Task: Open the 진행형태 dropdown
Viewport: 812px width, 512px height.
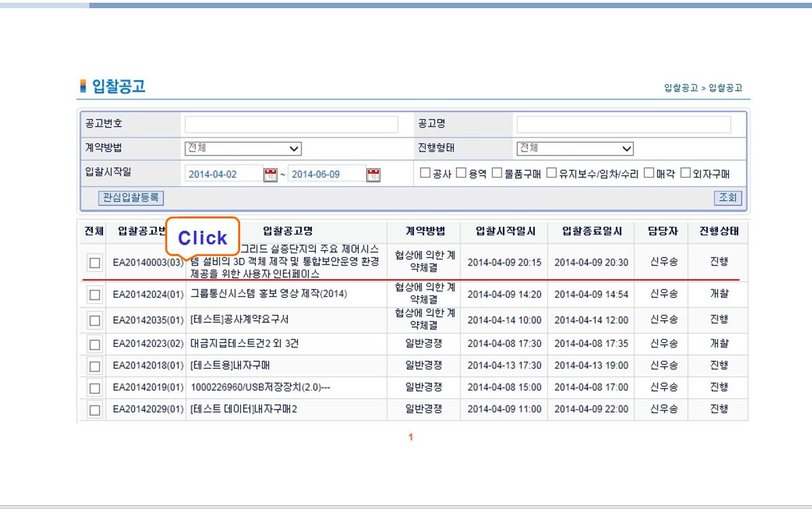Action: click(x=575, y=149)
